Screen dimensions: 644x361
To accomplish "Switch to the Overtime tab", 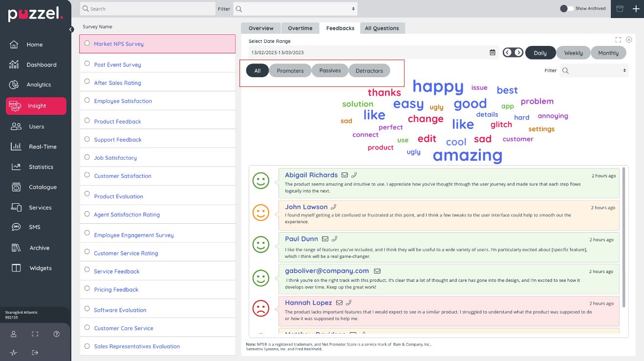I will click(x=300, y=28).
